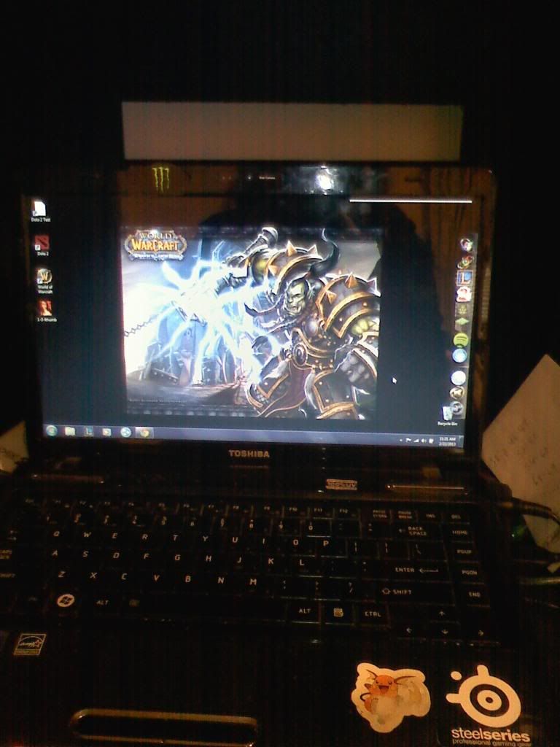Image resolution: width=560 pixels, height=747 pixels.
Task: Launch Windows Media Player from the taskbar
Action: tap(106, 432)
